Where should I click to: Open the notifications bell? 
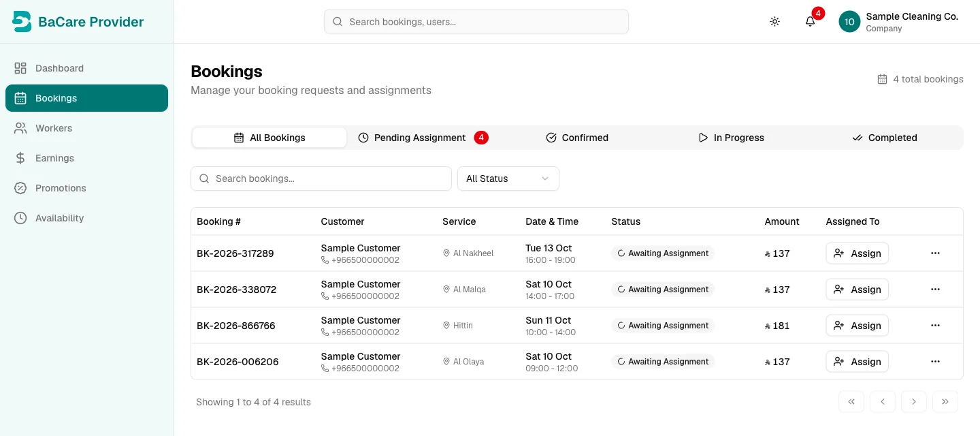(x=810, y=22)
